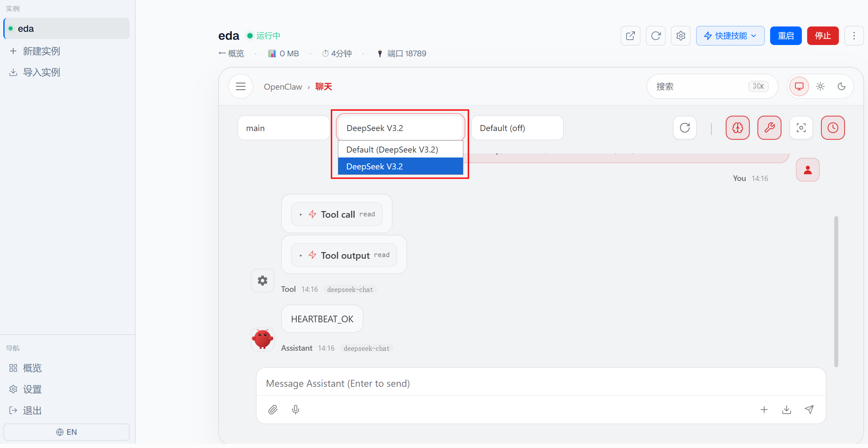The image size is (868, 448).
Task: Attach a file with the paperclip icon
Action: click(x=272, y=410)
